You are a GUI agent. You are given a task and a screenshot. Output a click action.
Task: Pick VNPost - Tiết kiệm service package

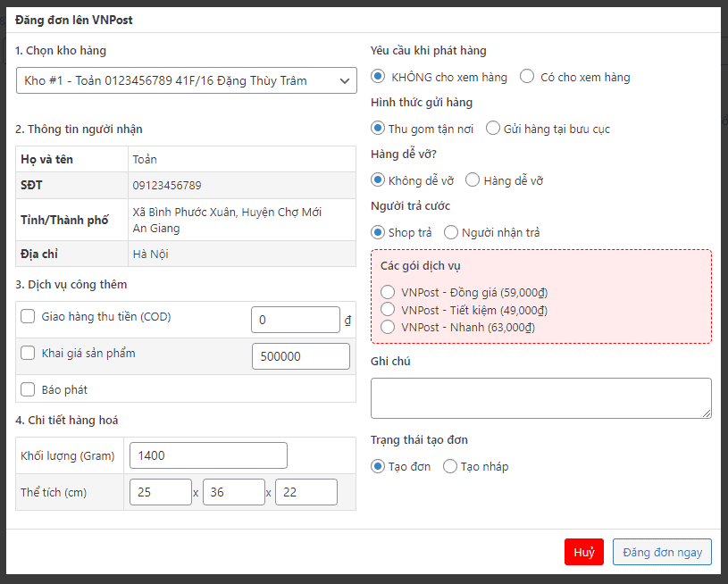coord(388,310)
